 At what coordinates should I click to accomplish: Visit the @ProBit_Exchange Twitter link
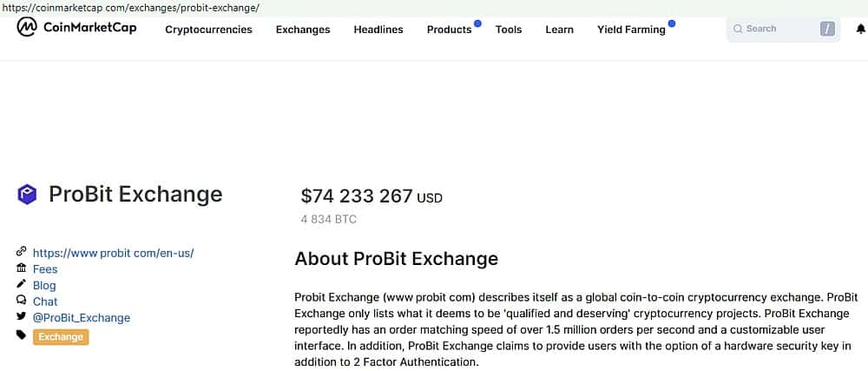(82, 318)
